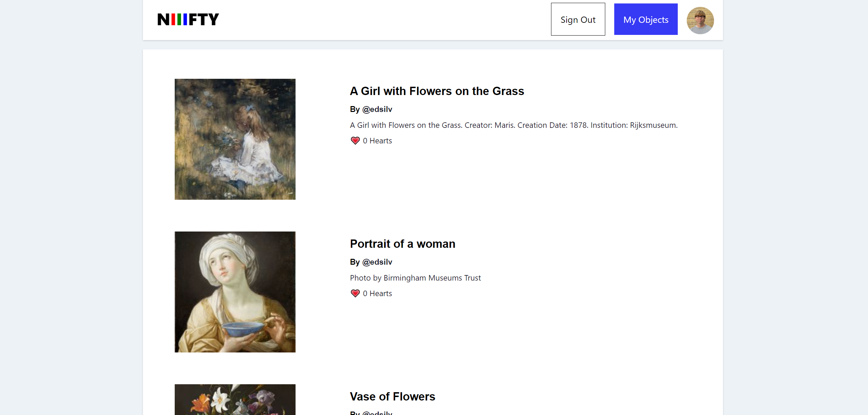
Task: Click the NIIIFTY logo
Action: tap(188, 19)
